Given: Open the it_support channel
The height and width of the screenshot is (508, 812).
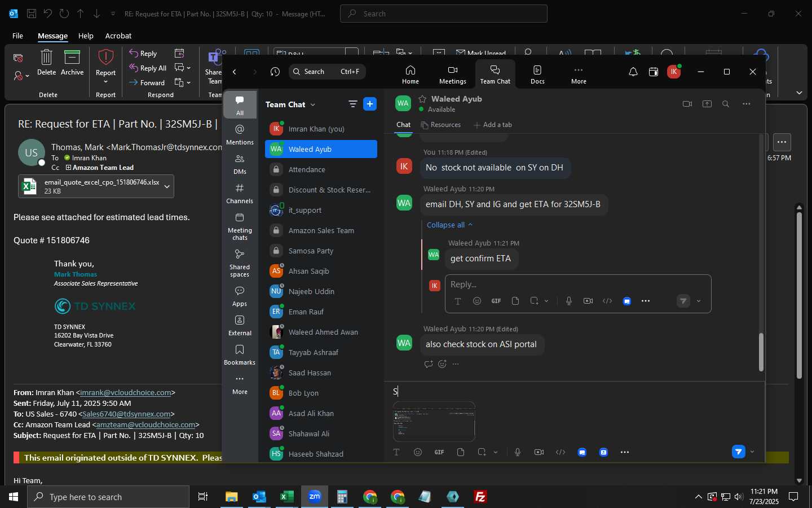Looking at the screenshot, I should (x=321, y=210).
